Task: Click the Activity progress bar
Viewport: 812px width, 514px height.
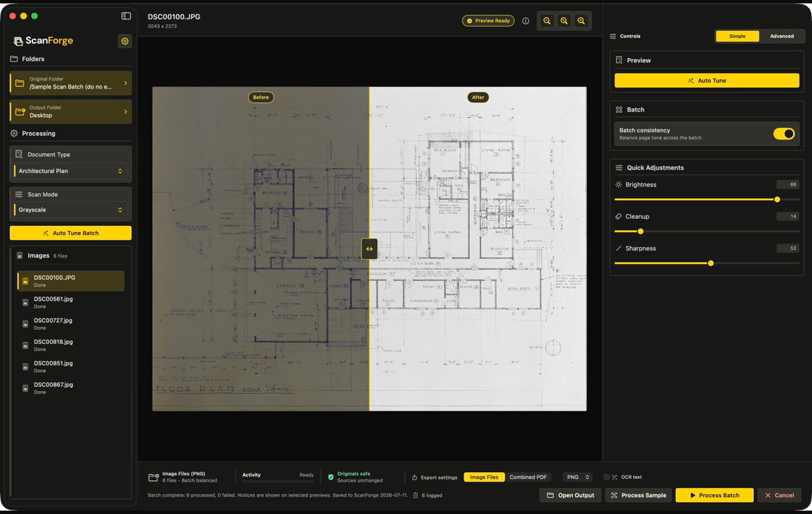Action: click(278, 482)
